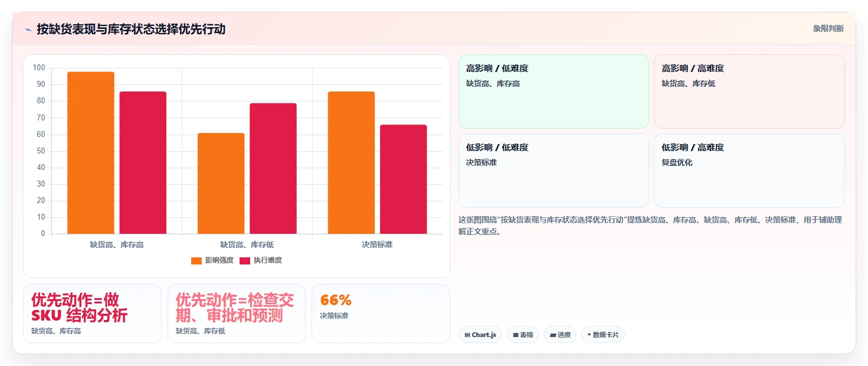Click the 表格 tag chip
The height and width of the screenshot is (366, 868).
click(x=523, y=335)
